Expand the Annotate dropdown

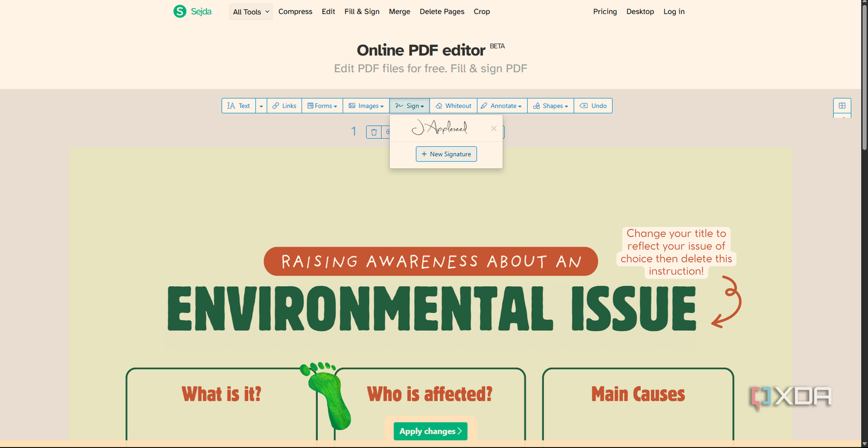(x=502, y=106)
